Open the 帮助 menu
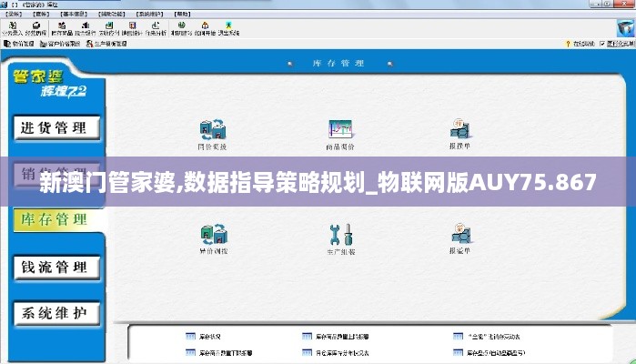Viewport: 636px width, 364px height. click(x=182, y=15)
